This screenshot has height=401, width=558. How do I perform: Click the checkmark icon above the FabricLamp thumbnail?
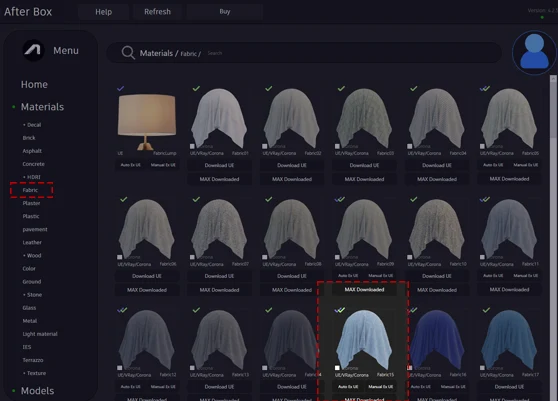coord(121,88)
